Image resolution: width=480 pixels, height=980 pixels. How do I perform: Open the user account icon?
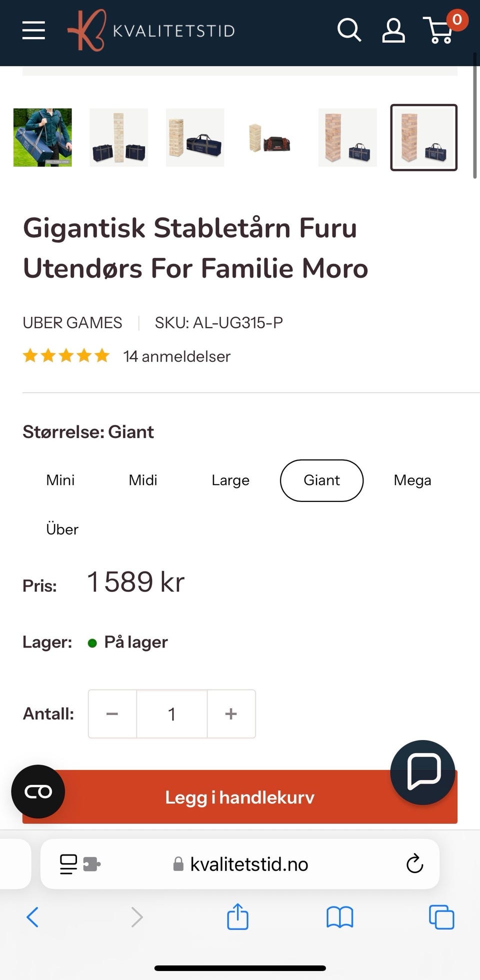[x=393, y=30]
